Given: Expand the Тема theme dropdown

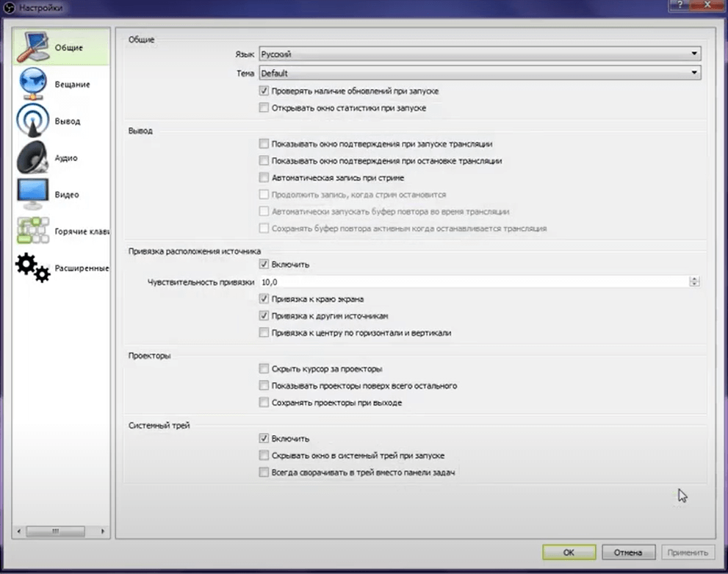Looking at the screenshot, I should coord(478,73).
